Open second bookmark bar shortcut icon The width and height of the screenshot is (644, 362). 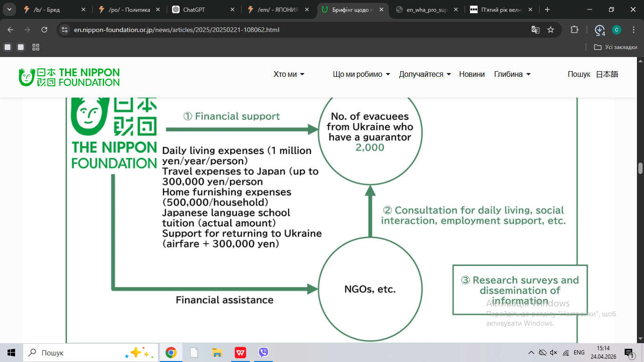coord(21,47)
